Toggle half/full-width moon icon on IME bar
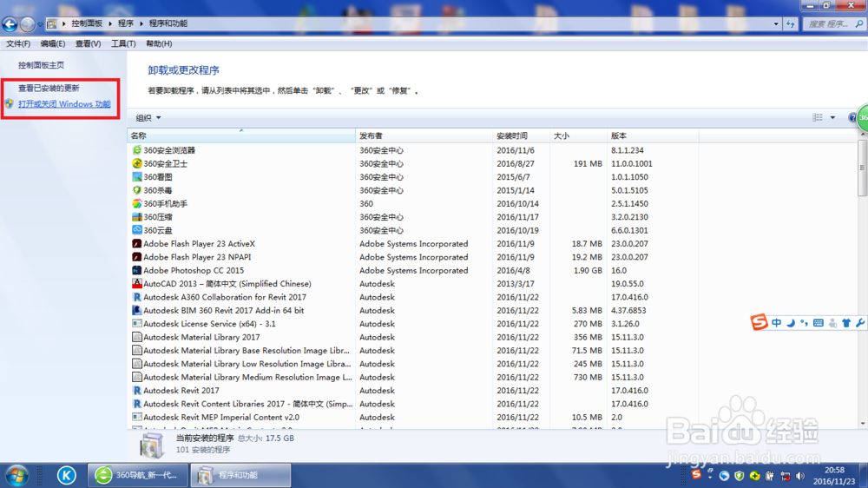The height and width of the screenshot is (488, 868). [791, 323]
